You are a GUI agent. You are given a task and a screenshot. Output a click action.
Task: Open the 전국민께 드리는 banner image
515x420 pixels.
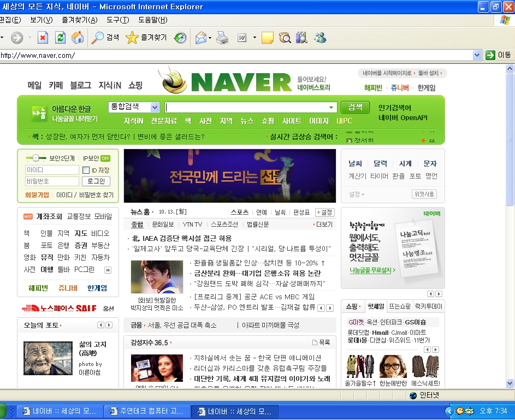tap(230, 176)
